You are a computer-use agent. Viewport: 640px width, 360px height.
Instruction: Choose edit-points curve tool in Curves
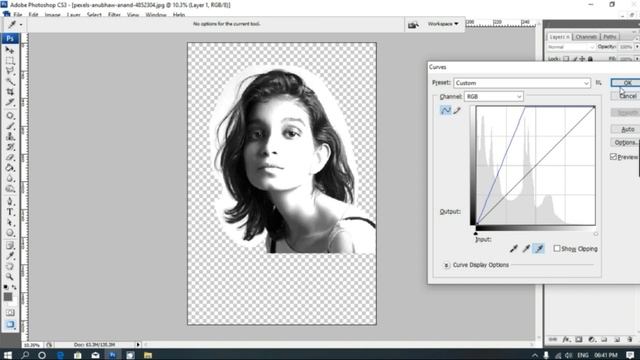[445, 110]
